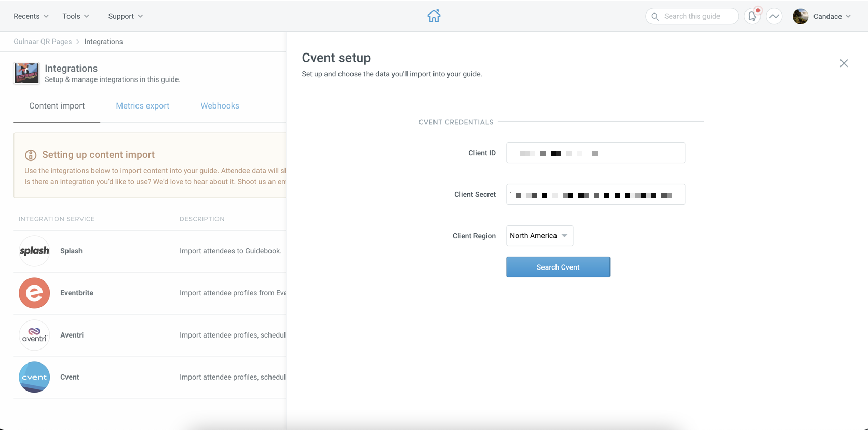Close the Cvent setup panel

point(844,63)
